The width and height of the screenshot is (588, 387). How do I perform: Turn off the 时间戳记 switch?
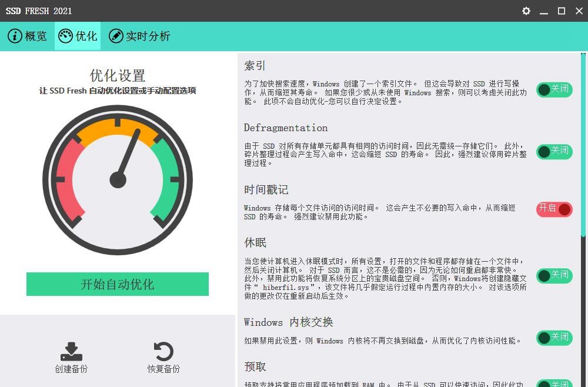click(x=554, y=209)
